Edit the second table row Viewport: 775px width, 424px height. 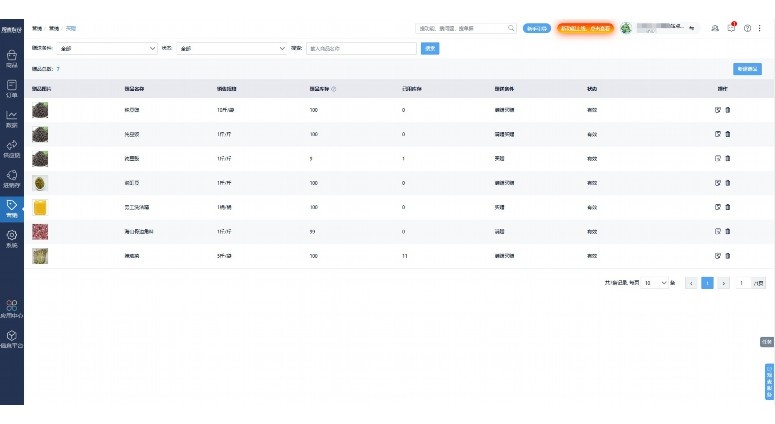718,134
